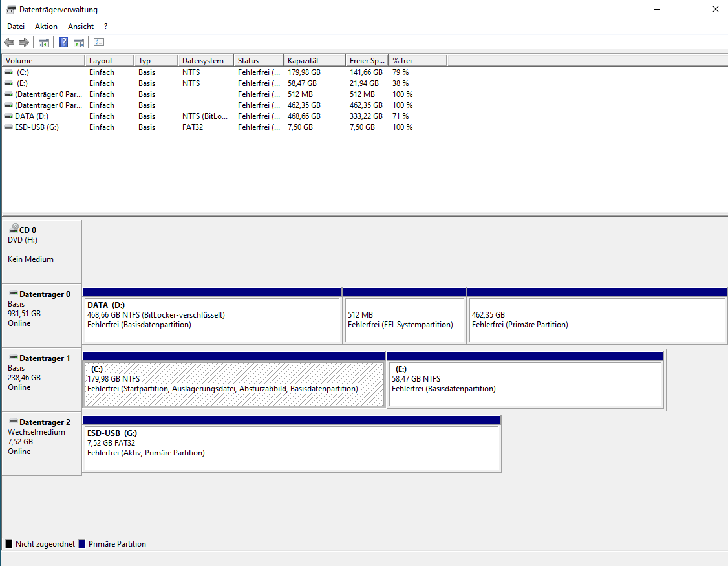Click the Back arrow toolbar icon
728x566 pixels.
point(9,42)
